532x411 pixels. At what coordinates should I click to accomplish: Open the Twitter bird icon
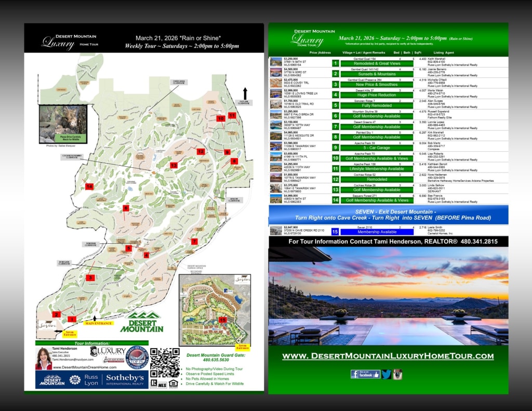click(x=386, y=374)
